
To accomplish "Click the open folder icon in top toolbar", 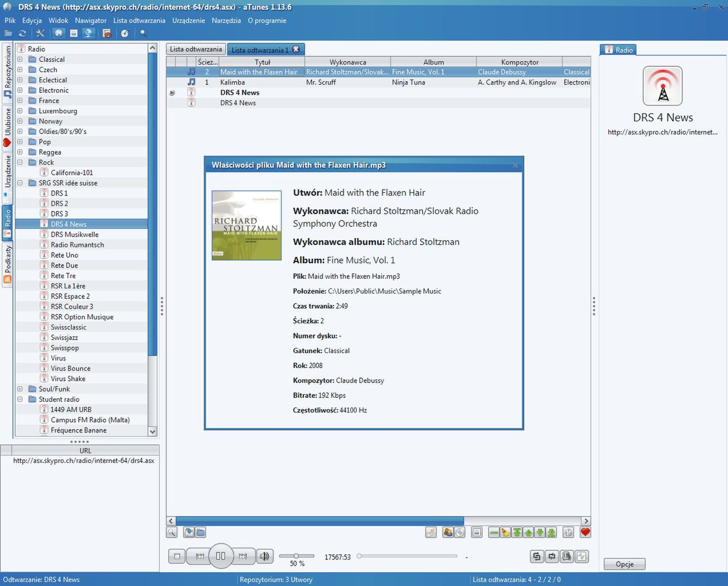I will click(x=9, y=34).
